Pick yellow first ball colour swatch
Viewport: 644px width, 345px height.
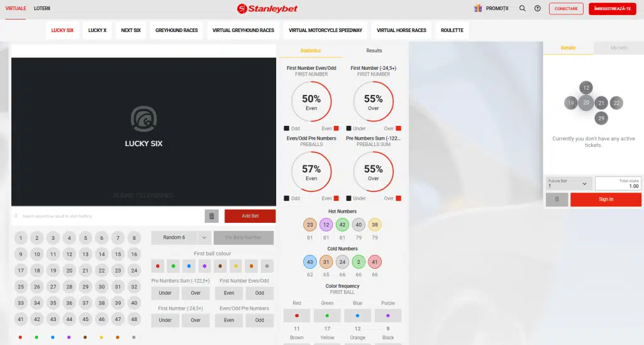tap(236, 266)
